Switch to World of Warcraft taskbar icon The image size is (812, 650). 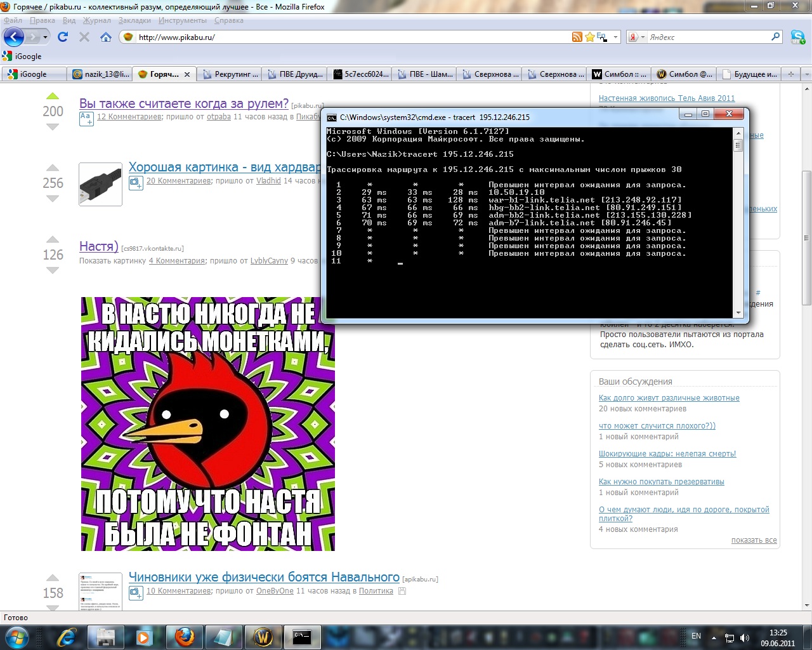[263, 637]
